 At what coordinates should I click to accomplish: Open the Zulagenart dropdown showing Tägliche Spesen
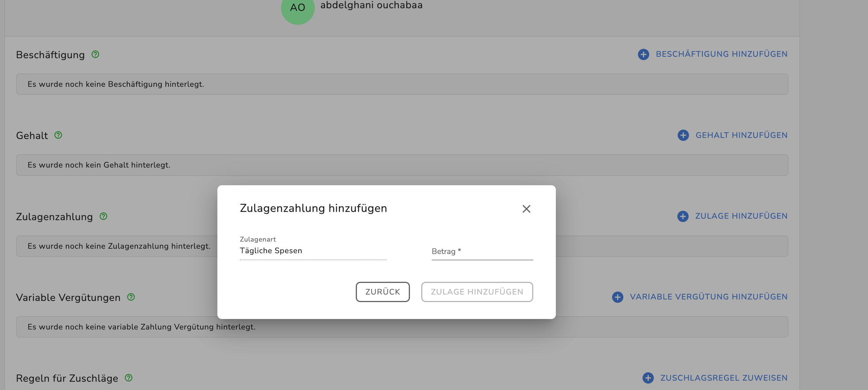pyautogui.click(x=313, y=251)
